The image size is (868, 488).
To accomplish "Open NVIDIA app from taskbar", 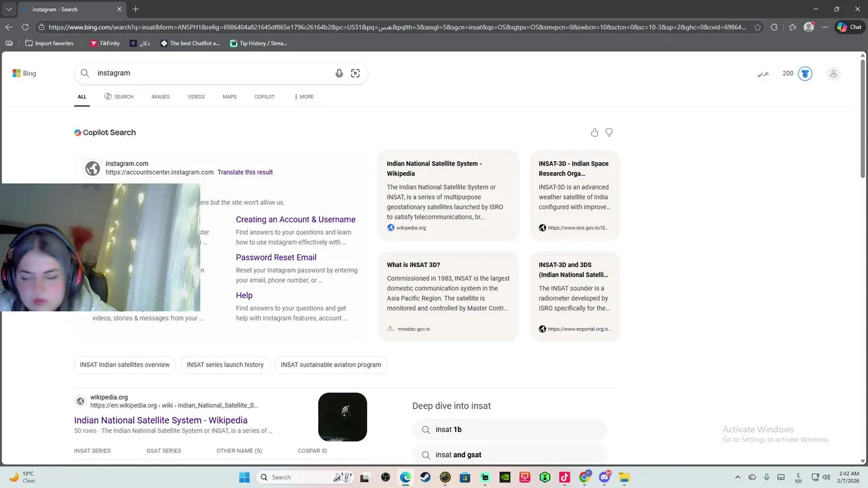I will [505, 477].
